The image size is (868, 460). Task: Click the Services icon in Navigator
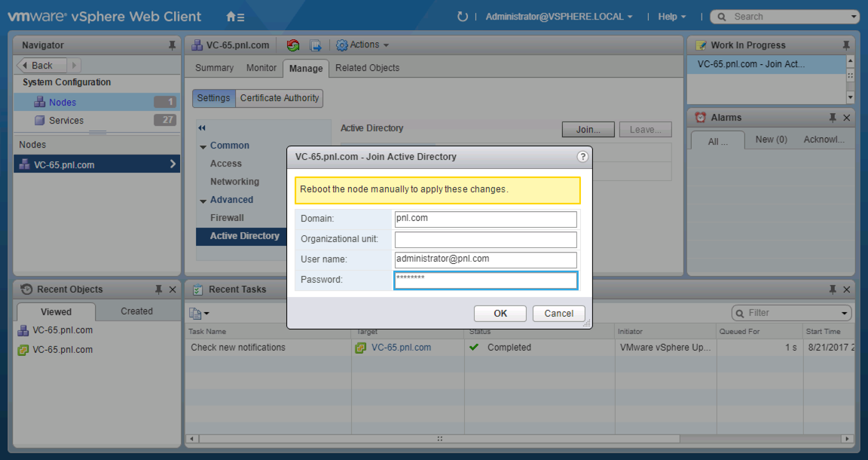point(39,120)
